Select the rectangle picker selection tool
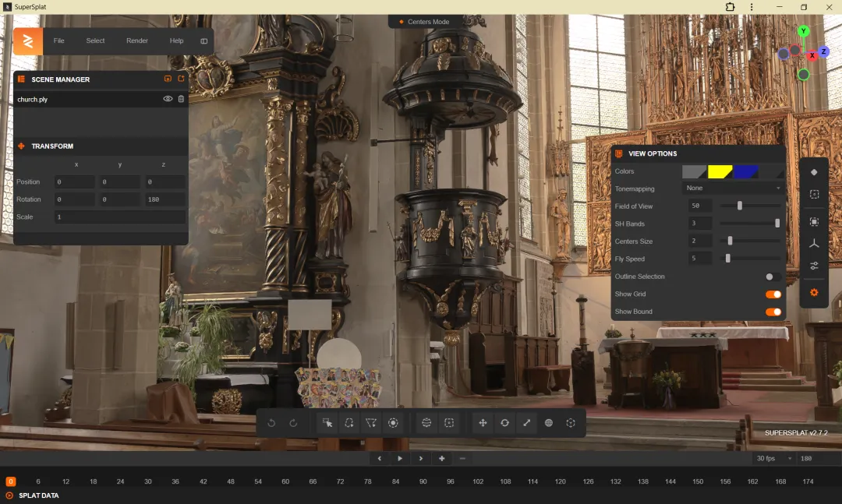The image size is (842, 504). click(x=327, y=423)
